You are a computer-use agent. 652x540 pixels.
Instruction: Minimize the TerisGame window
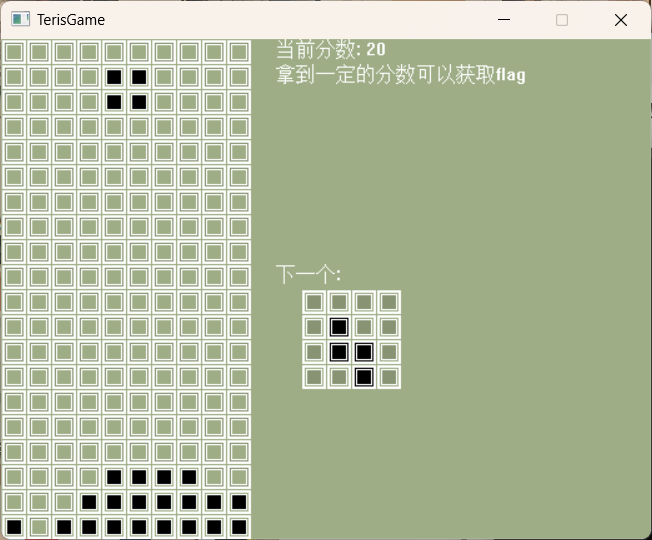504,20
